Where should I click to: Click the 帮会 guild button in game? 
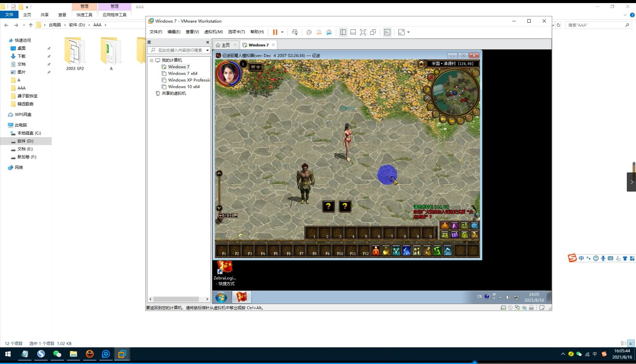pyautogui.click(x=256, y=67)
